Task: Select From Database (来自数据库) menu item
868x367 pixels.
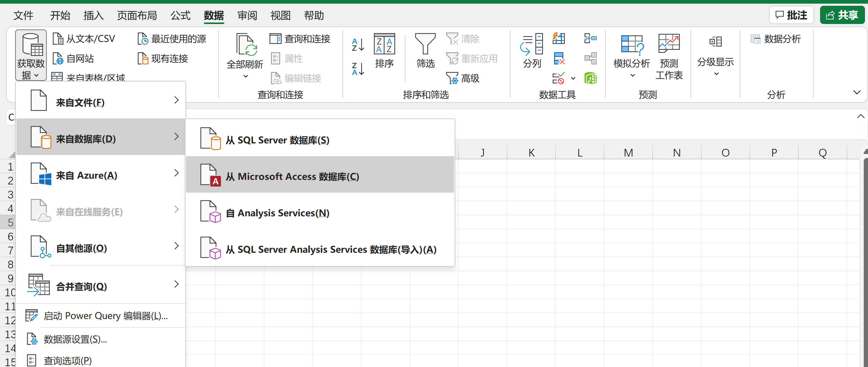Action: tap(101, 137)
